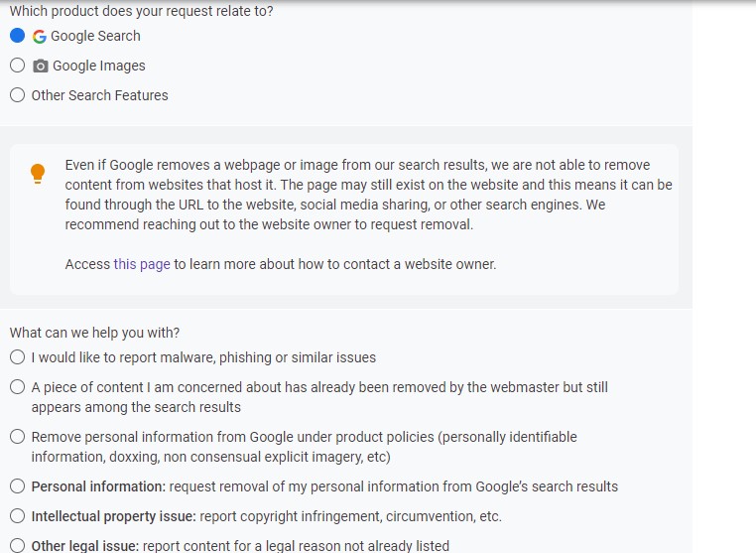
Task: Choose the Google Images radio circle
Action: point(17,66)
